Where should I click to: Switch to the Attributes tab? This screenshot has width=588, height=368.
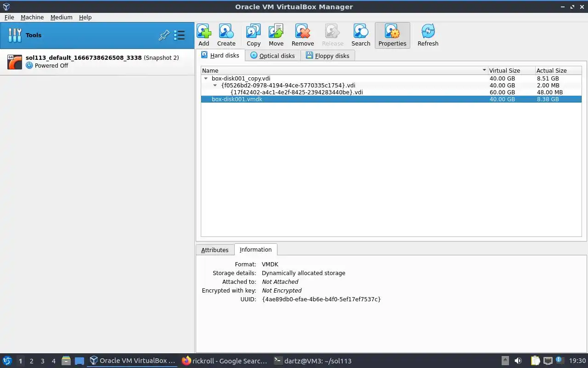(x=215, y=250)
